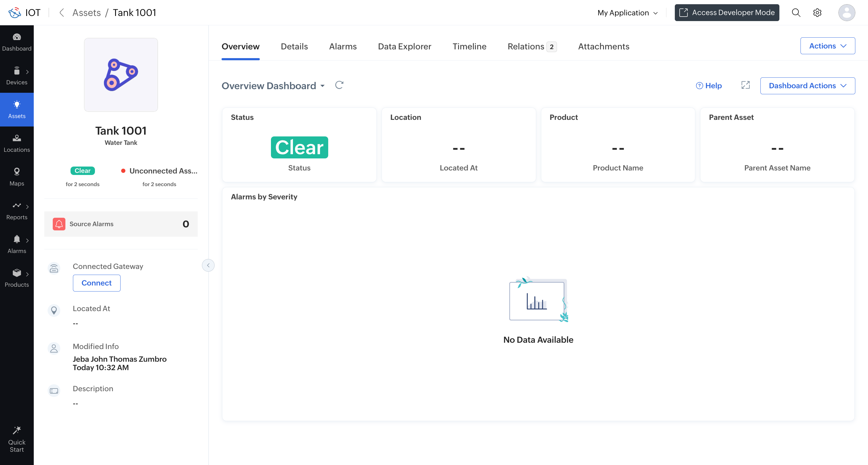The height and width of the screenshot is (465, 868).
Task: Open the Dashboard sidebar item
Action: 17,42
